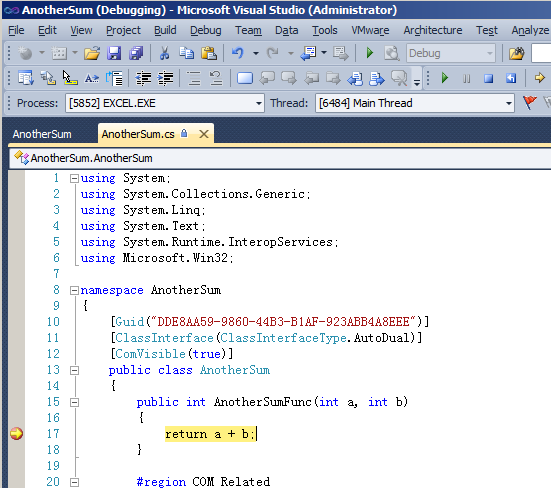The height and width of the screenshot is (488, 551).
Task: Collapse the COM Related region
Action: pyautogui.click(x=74, y=482)
